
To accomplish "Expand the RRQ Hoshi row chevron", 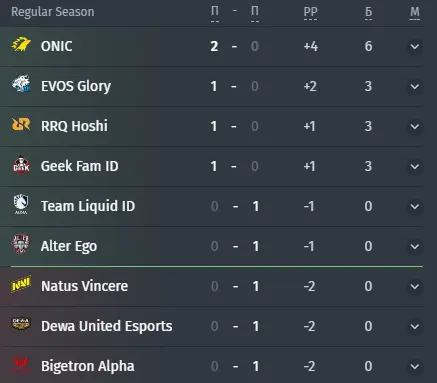I will (x=415, y=126).
